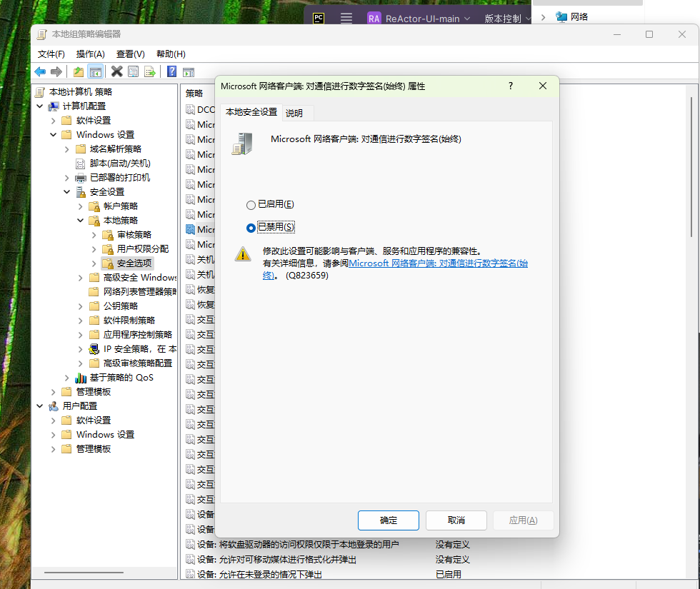The width and height of the screenshot is (700, 589).
Task: Collapse the Windows 设置 node under 计算机配置
Action: point(53,135)
